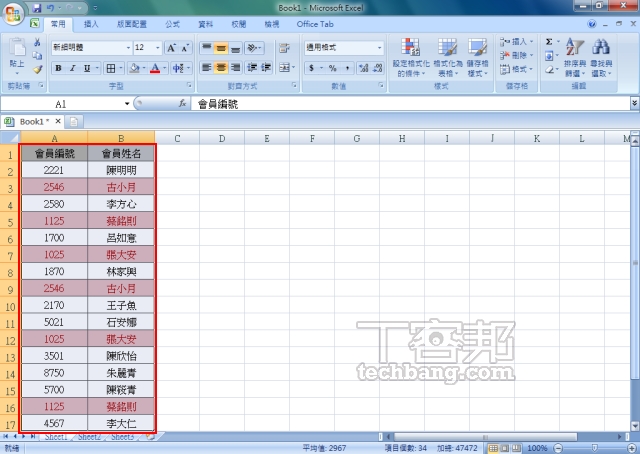This screenshot has height=454, width=640.
Task: Expand the formula bar
Action: pos(635,103)
